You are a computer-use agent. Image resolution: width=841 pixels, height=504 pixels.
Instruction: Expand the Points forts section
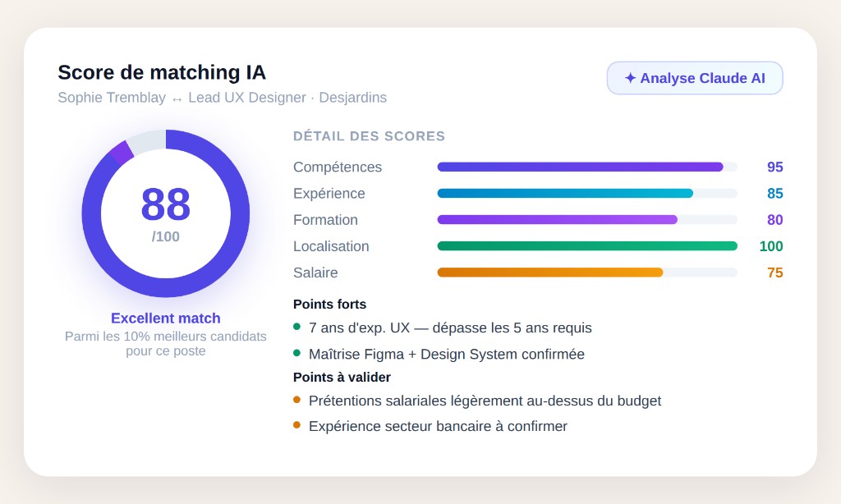pyautogui.click(x=329, y=304)
